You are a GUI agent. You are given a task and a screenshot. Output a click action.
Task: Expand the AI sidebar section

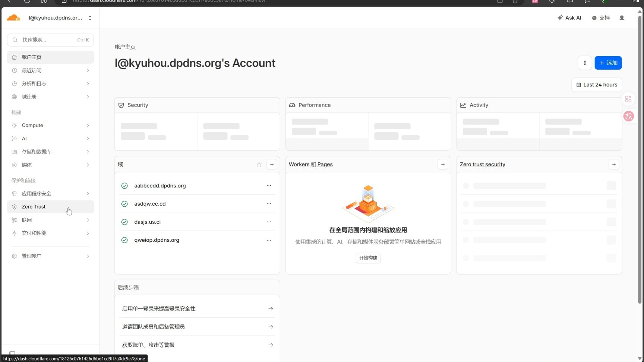[x=50, y=139]
